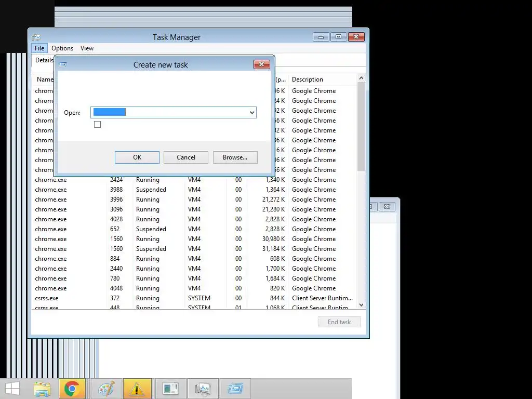Open the taskbar program with green window icon
Screen dimensions: 532x399
tap(170, 389)
